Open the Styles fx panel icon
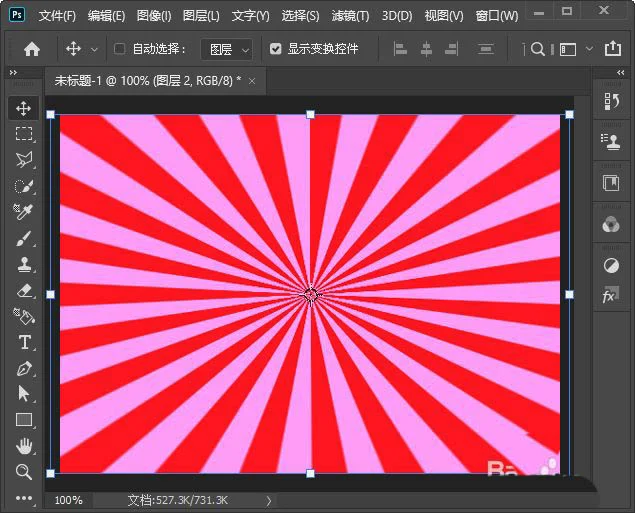 coord(610,295)
